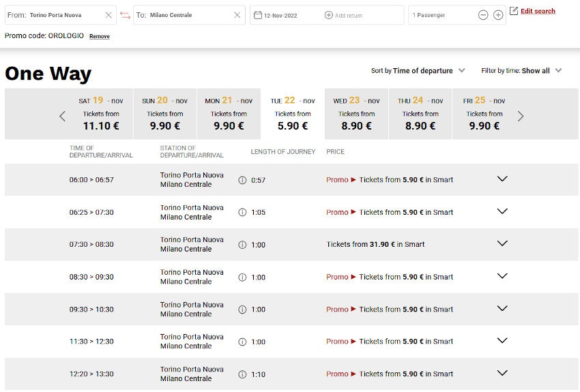Select the SAT 19 nov date tab
The width and height of the screenshot is (580, 392).
coord(101,114)
